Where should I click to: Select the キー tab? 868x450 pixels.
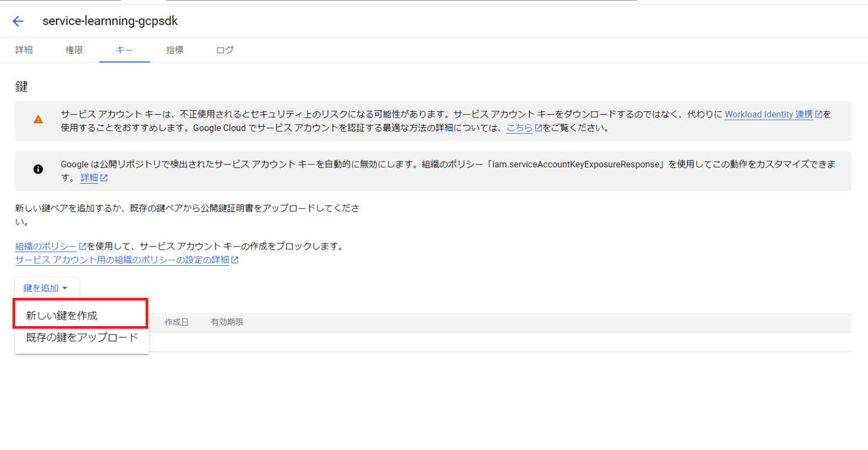[124, 50]
